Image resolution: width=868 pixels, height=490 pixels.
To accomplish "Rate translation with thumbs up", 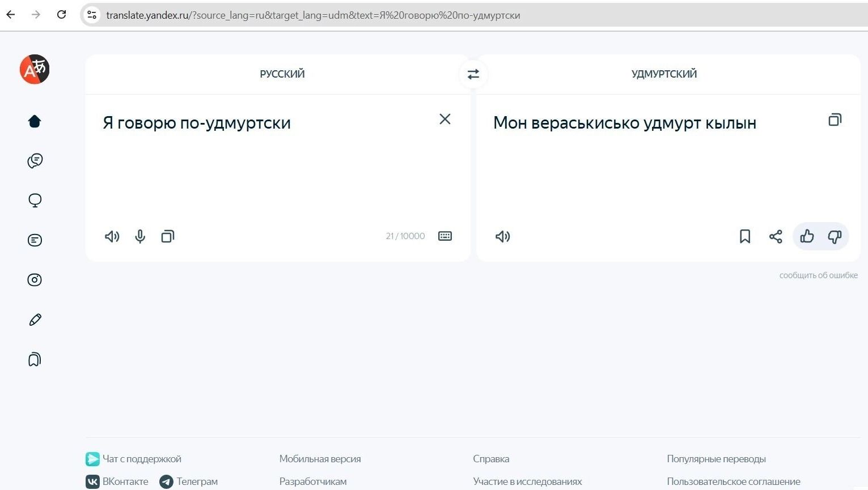I will click(x=807, y=236).
